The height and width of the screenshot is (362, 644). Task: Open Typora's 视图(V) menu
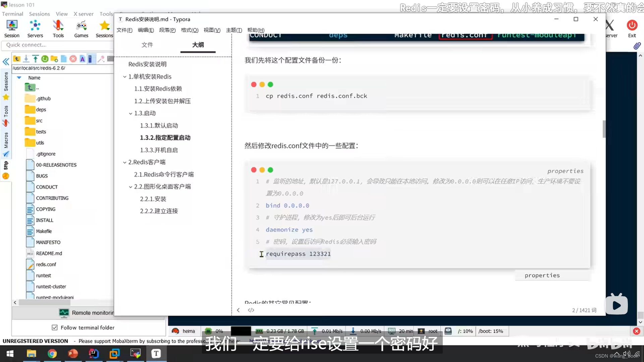212,30
